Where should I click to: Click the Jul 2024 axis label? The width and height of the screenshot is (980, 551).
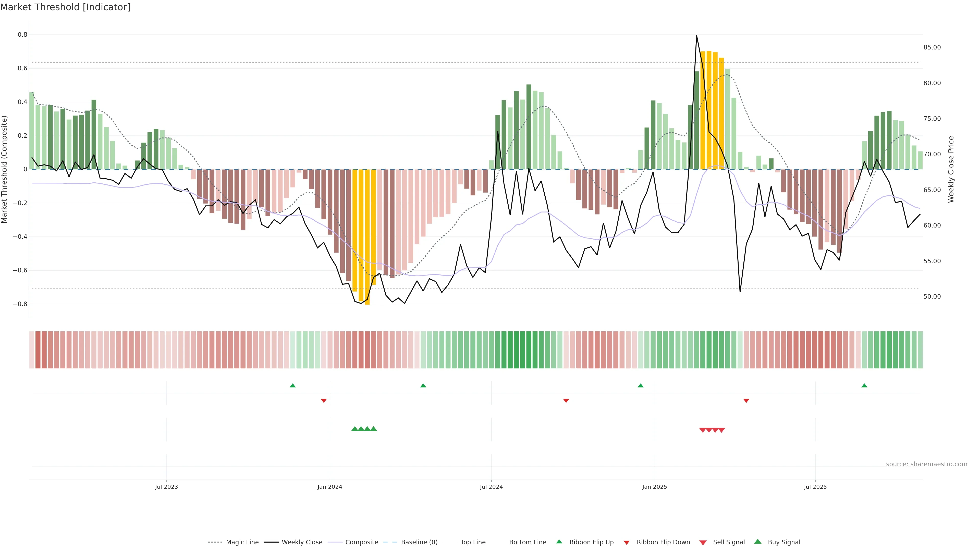pos(491,487)
